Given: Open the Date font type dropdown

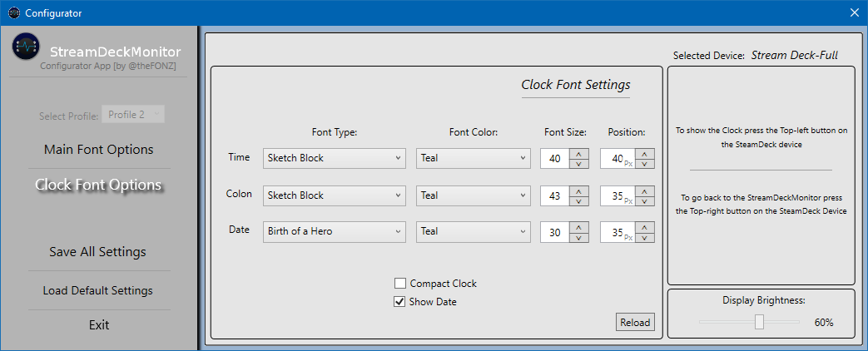Looking at the screenshot, I should (x=335, y=231).
